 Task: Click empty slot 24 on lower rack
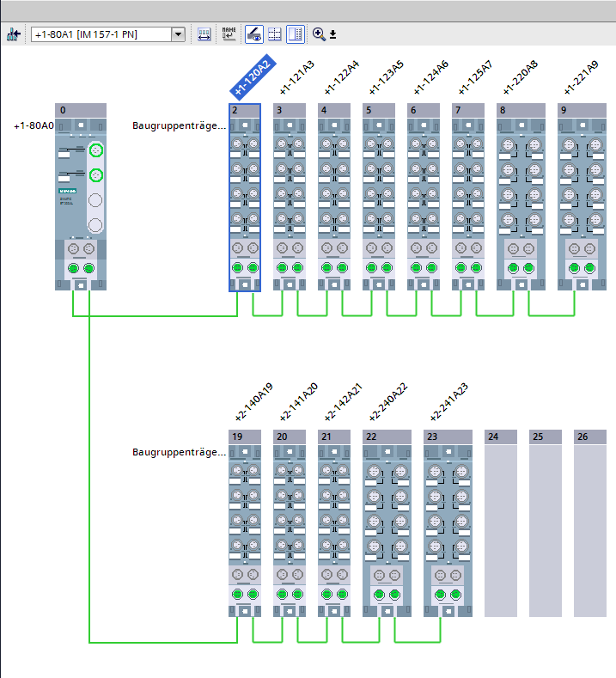[499, 528]
